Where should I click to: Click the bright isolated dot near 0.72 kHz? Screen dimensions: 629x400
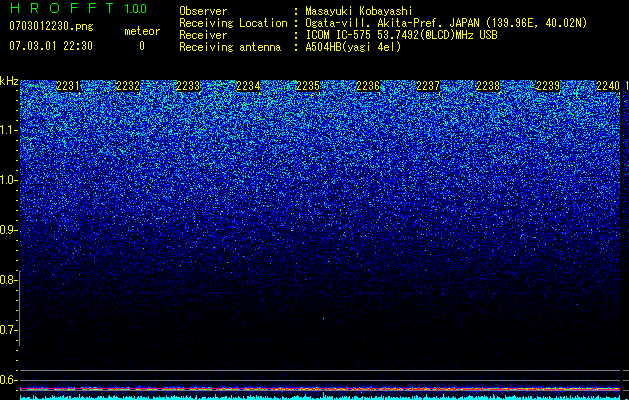[323, 319]
